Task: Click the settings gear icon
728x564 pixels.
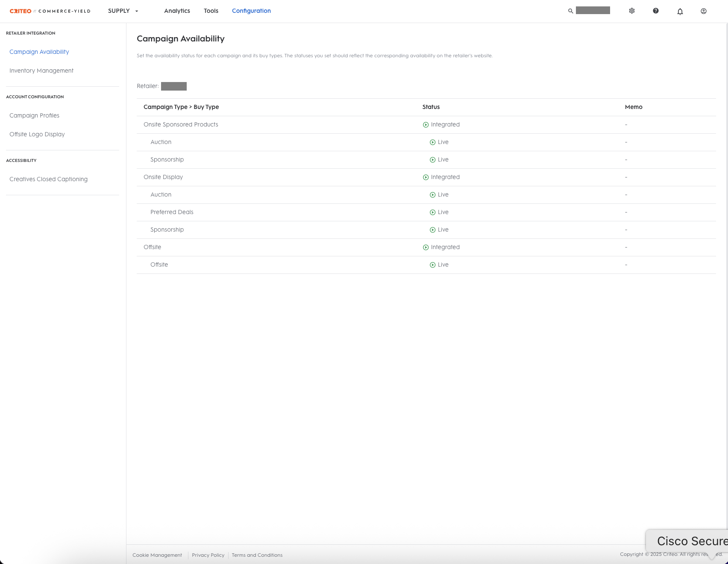Action: click(632, 11)
